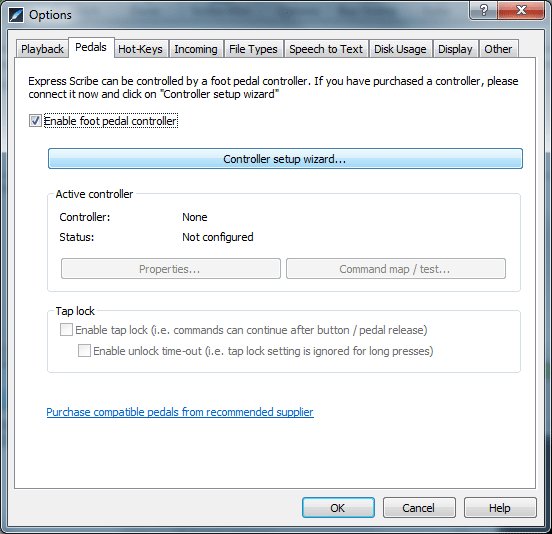Screen dimensions: 552x534
Task: Open the Hot-Keys tab
Action: 140,49
